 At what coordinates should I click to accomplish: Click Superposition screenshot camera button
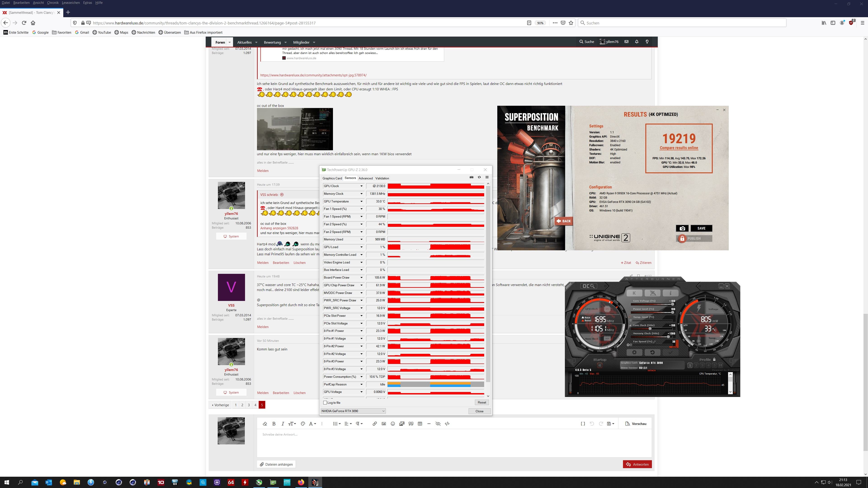682,228
